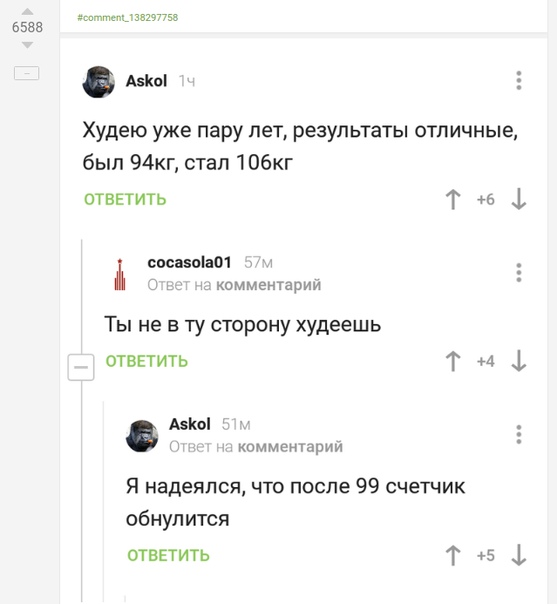Open the #comment_138297758 link
557x604 pixels.
click(x=128, y=18)
